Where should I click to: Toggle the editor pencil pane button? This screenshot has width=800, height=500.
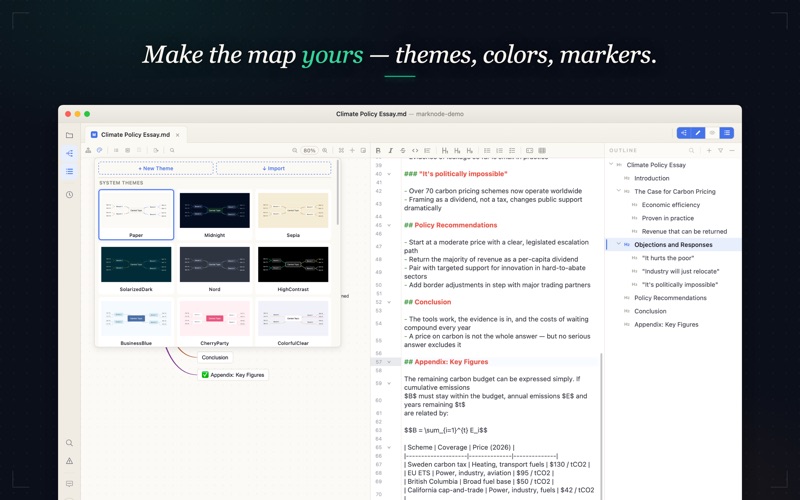point(698,133)
